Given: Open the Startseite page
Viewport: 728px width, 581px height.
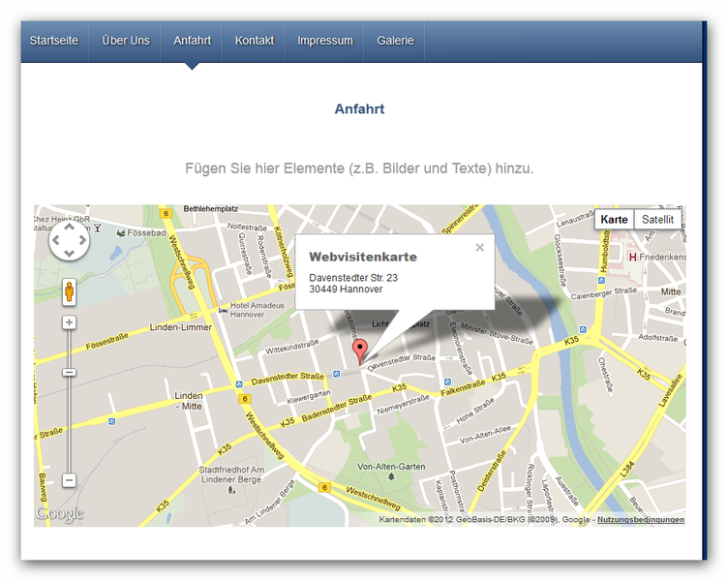Looking at the screenshot, I should (54, 41).
